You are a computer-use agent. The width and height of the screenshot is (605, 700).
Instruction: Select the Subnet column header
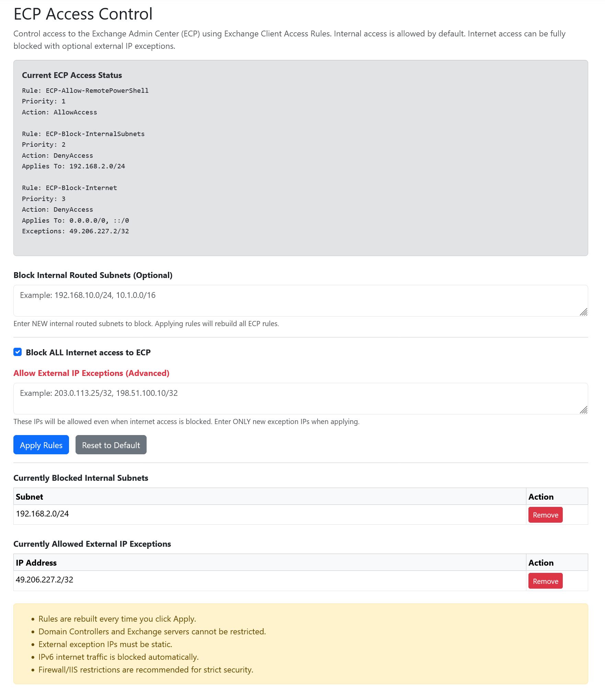30,496
